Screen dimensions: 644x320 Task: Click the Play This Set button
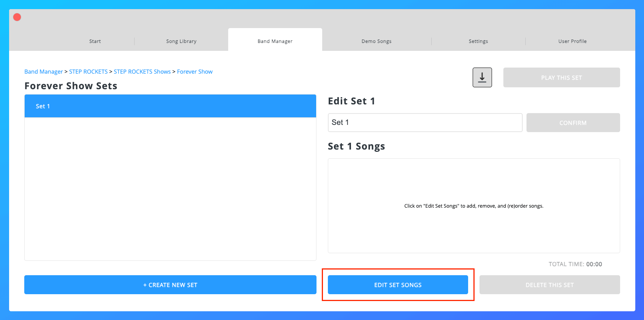click(x=561, y=77)
